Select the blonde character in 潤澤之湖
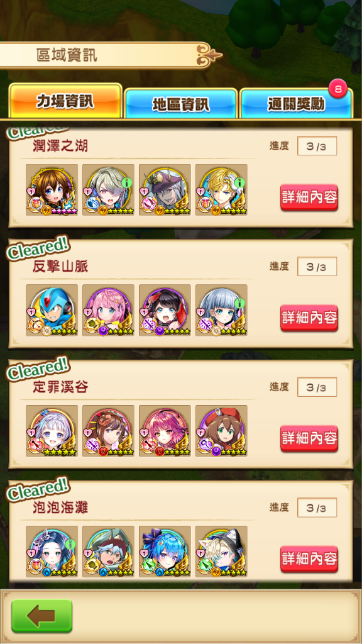 point(222,190)
